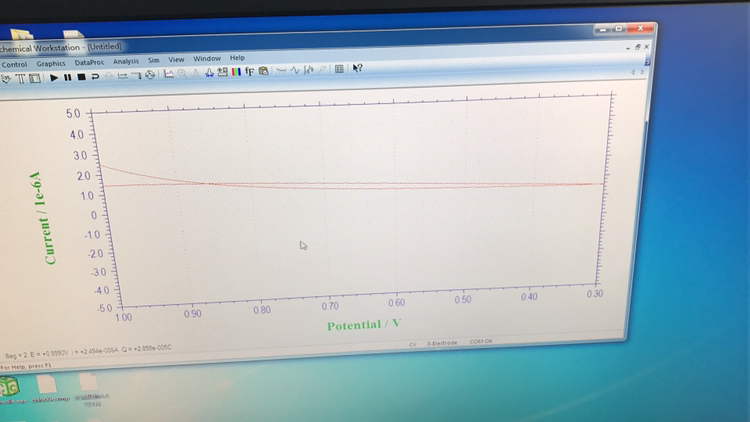Click the CV indicator in status bar
Viewport: 750px width, 422px height.
pyautogui.click(x=413, y=344)
